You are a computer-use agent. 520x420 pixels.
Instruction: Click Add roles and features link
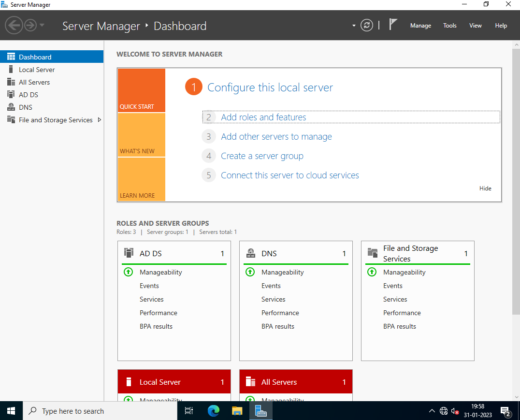263,117
